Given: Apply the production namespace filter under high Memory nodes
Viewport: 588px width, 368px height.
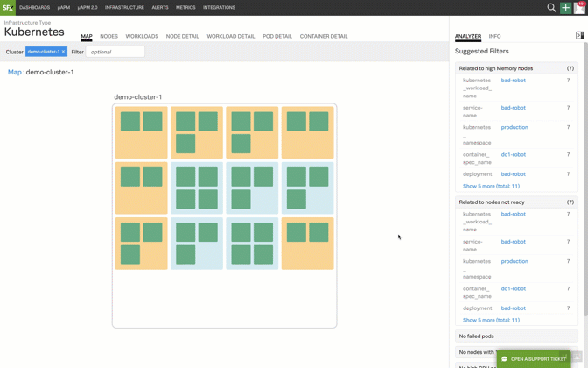Looking at the screenshot, I should [514, 128].
